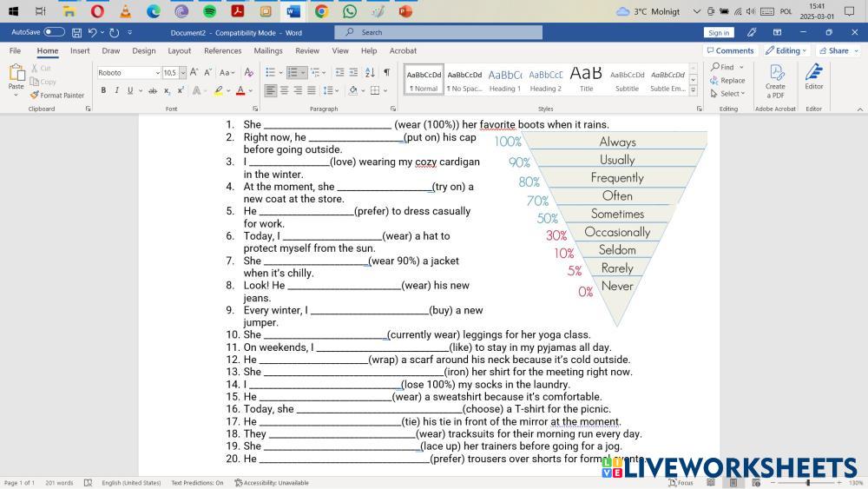Open the Comments pane
The width and height of the screenshot is (868, 489).
click(x=729, y=51)
